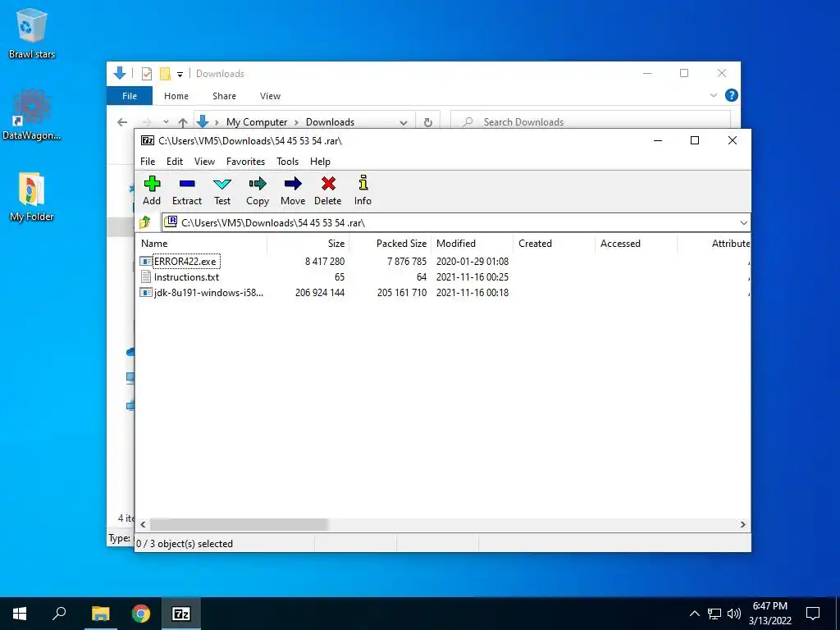Screen dimensions: 840x630
Task: Click the Add toolbar icon in 7-Zip
Action: pos(152,185)
